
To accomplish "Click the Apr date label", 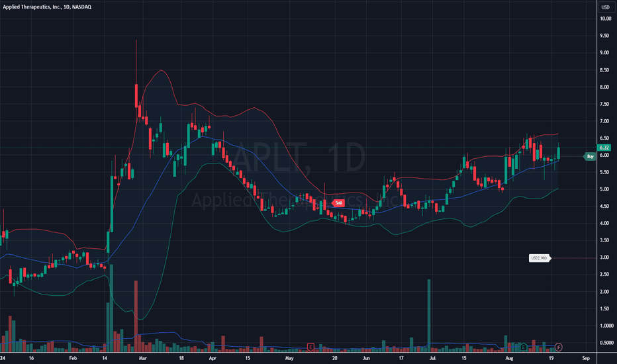I will (x=213, y=358).
